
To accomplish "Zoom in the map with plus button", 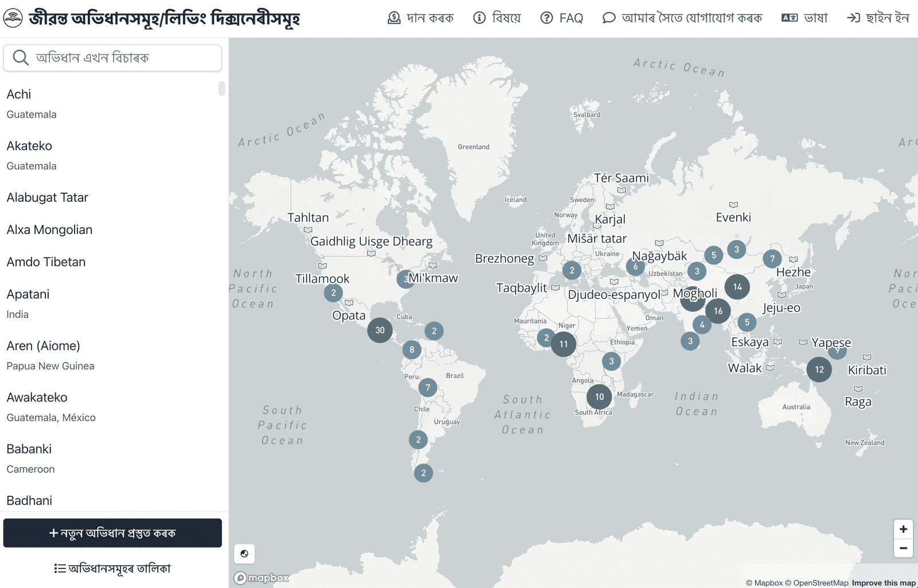I will [x=903, y=529].
